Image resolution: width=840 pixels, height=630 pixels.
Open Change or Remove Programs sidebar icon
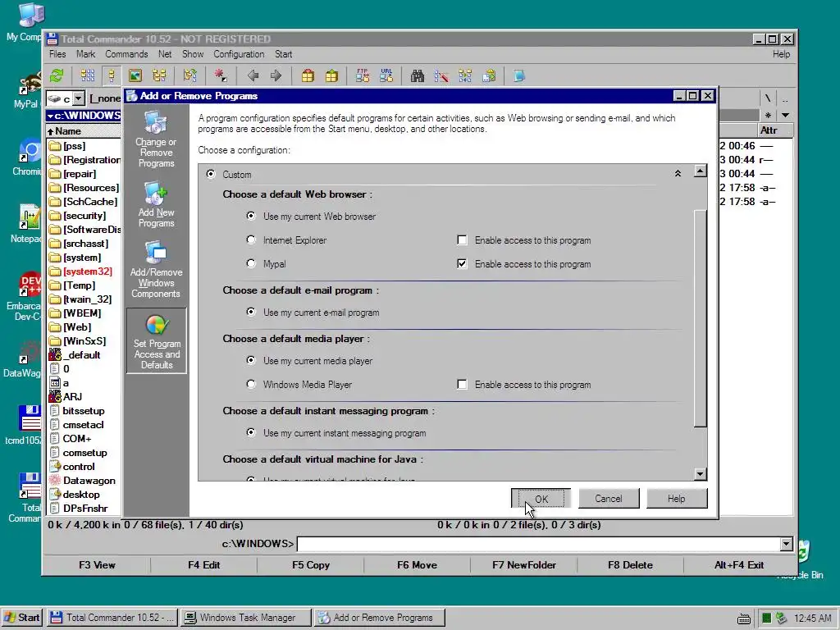(156, 139)
